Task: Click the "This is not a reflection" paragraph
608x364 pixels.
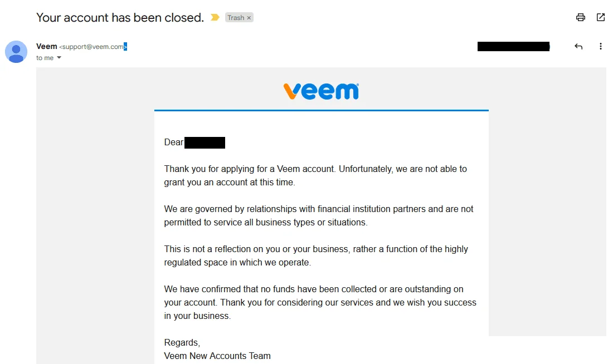Action: coord(316,255)
